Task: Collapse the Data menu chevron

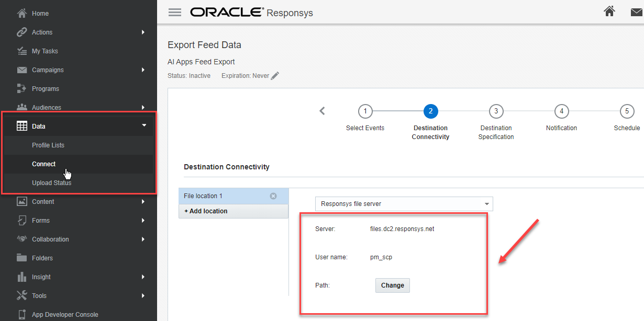Action: [x=144, y=125]
